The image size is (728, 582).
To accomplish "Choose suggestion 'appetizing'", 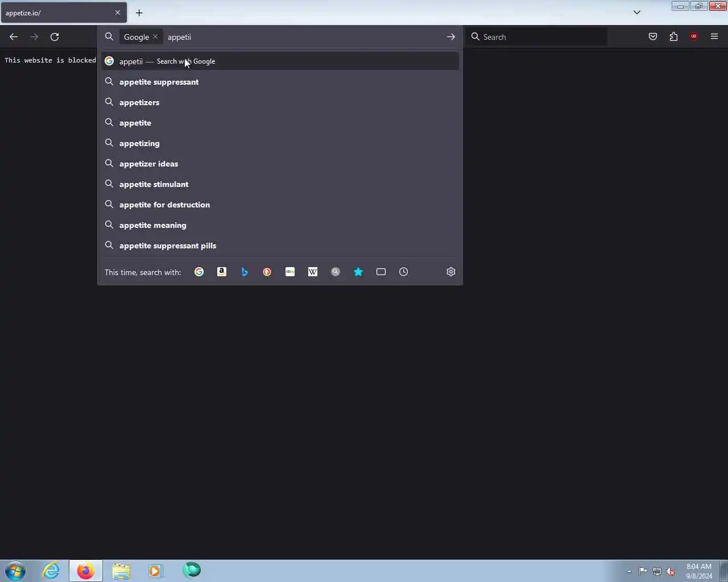I will point(280,143).
